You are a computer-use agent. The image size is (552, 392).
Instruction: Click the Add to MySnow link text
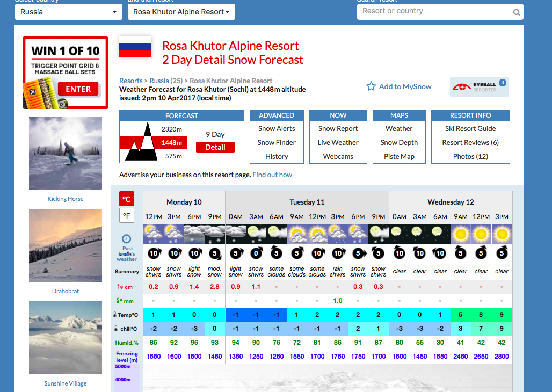tap(405, 86)
